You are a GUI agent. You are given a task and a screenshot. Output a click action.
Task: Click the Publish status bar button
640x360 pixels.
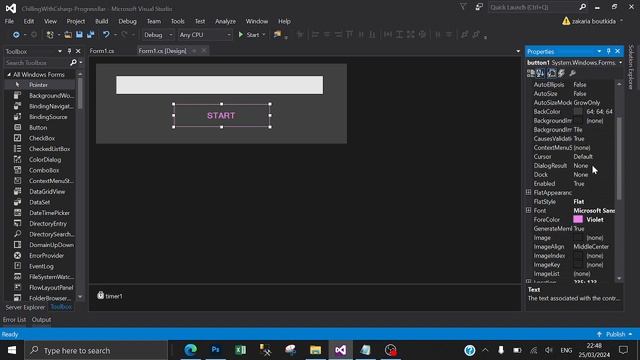point(615,334)
